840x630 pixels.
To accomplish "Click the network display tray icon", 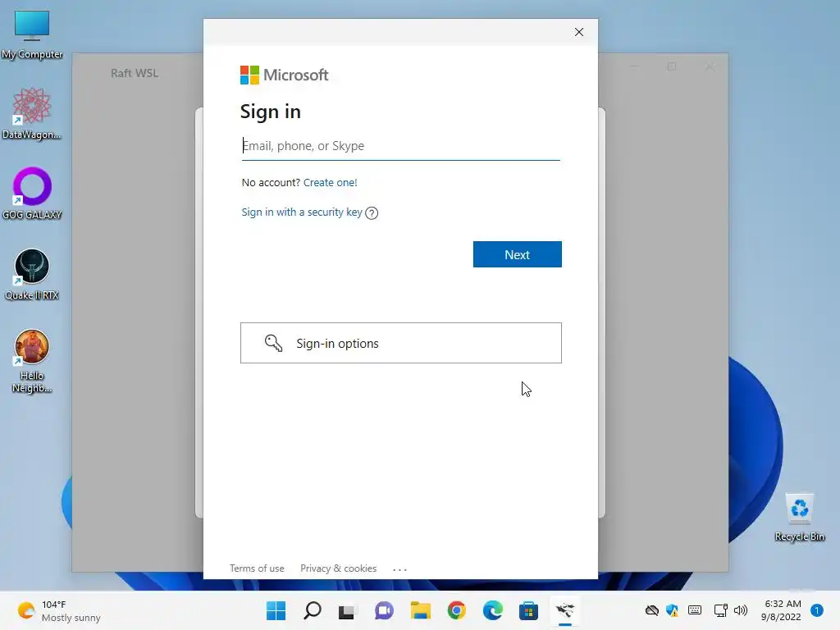I will coord(721,610).
